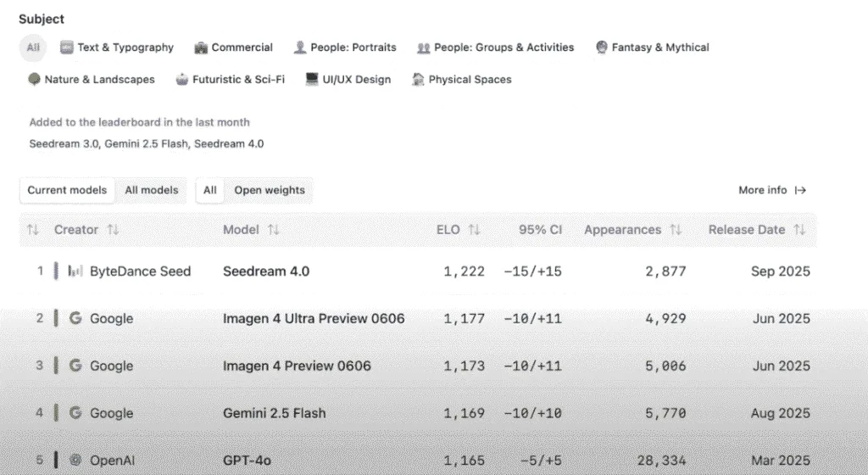The image size is (868, 475).
Task: Click the rank sort arrows in first column
Action: click(x=33, y=230)
